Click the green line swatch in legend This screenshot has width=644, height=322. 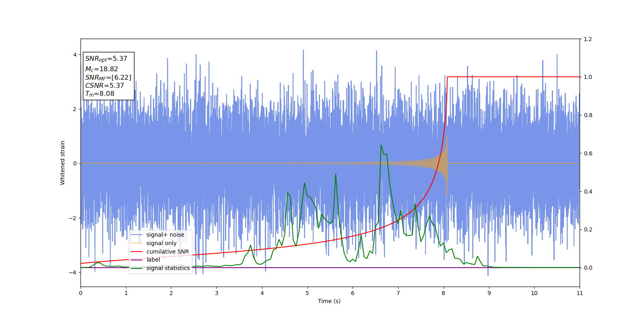[x=137, y=268]
